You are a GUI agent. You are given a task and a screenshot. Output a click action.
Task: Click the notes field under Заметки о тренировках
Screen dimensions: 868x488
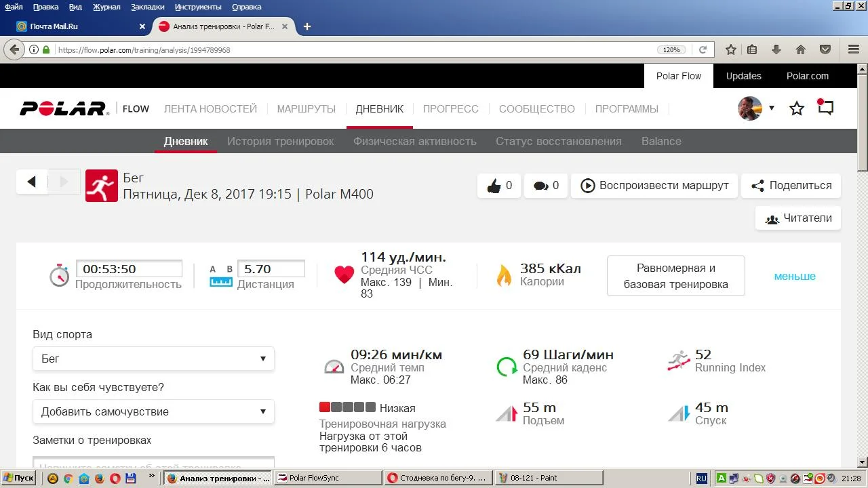tap(153, 463)
